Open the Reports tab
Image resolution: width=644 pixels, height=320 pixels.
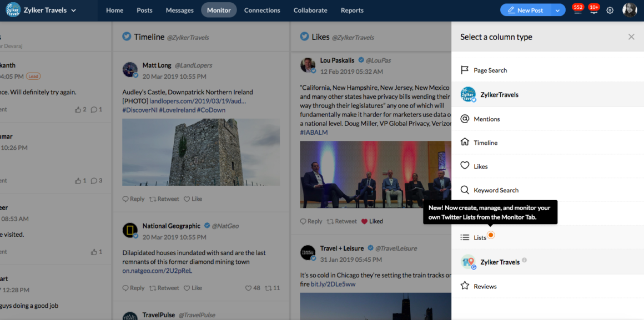coord(352,11)
